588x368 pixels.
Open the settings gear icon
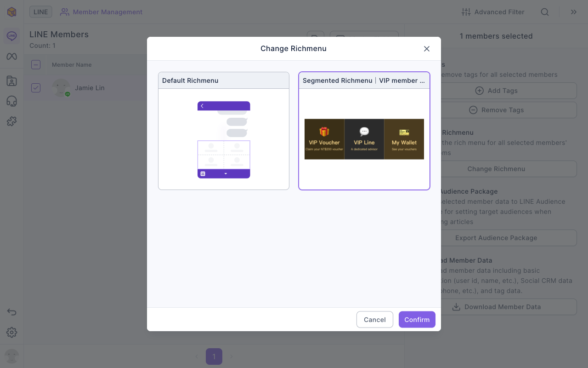(x=12, y=333)
